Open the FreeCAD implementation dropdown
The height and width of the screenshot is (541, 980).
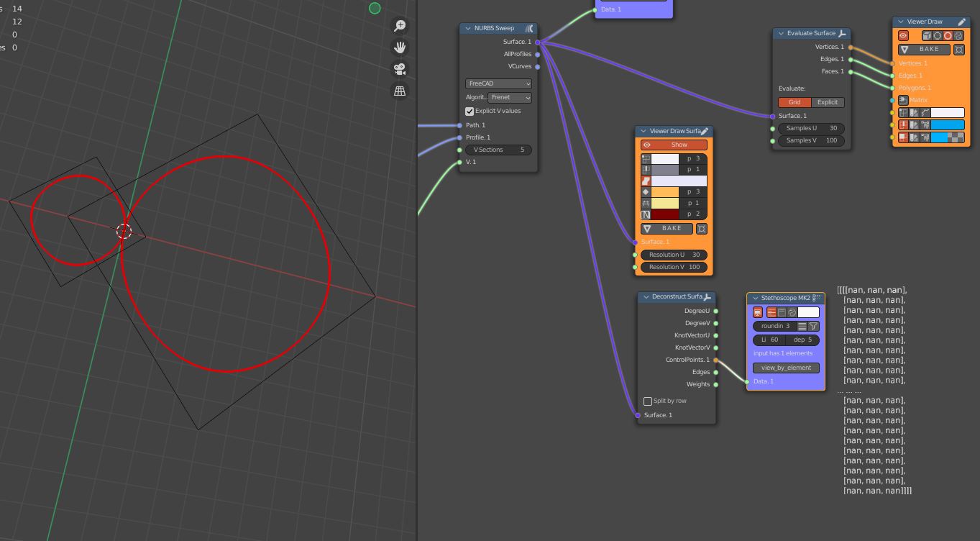(x=498, y=84)
